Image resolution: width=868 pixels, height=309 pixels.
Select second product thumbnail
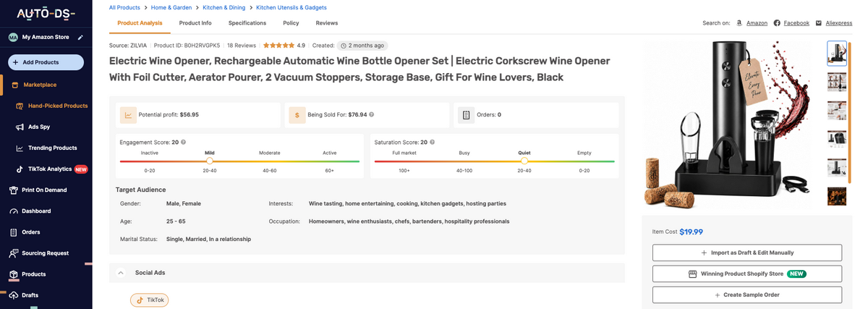click(836, 81)
